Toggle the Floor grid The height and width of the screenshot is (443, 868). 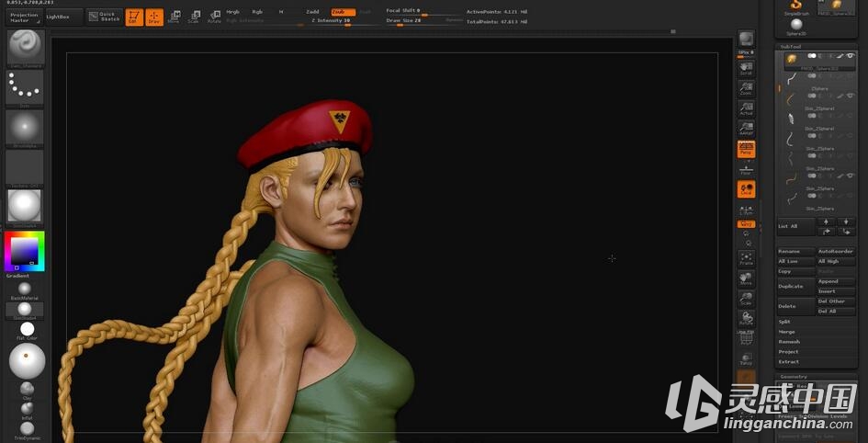[746, 169]
